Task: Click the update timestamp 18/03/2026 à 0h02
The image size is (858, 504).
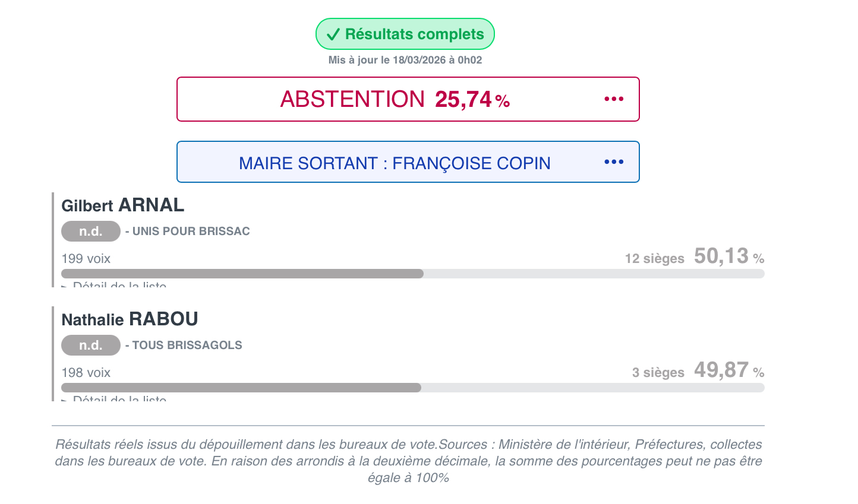Action: (x=437, y=60)
